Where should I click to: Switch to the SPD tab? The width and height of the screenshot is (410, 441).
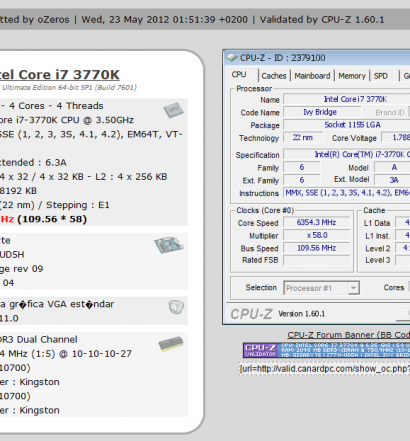pyautogui.click(x=381, y=76)
